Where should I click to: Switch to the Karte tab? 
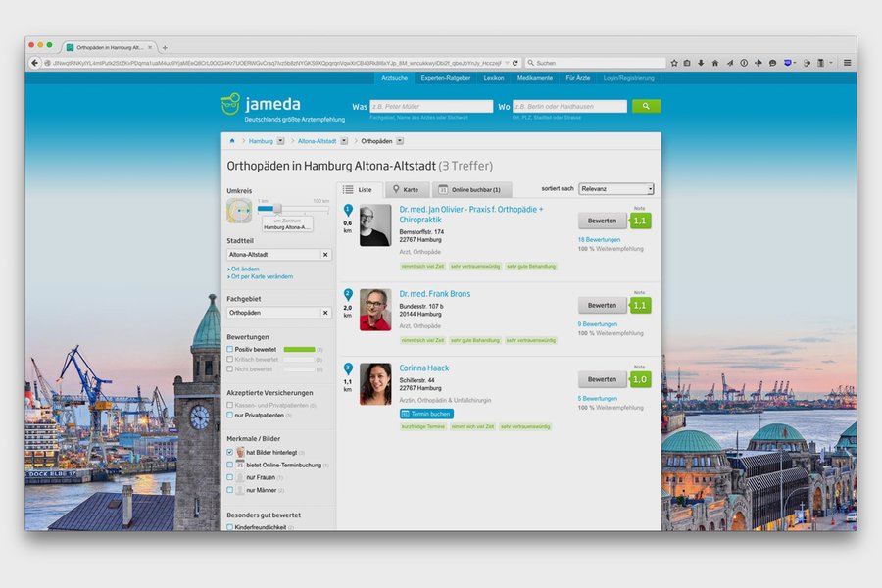(406, 189)
